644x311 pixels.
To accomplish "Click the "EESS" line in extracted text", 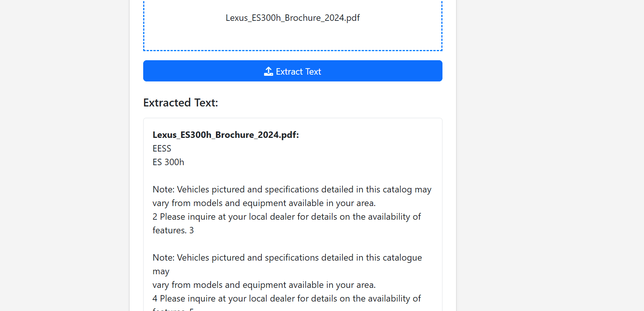I will pyautogui.click(x=162, y=148).
